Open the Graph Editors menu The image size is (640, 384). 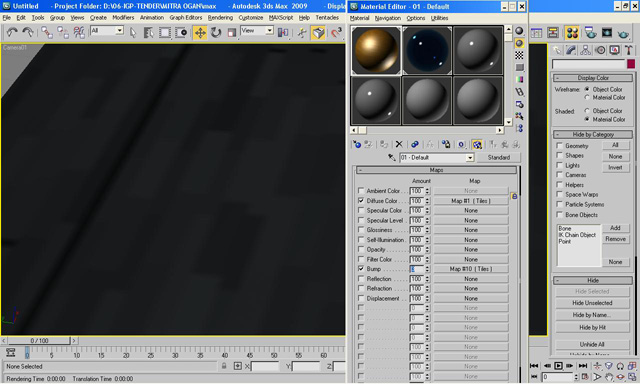[x=186, y=18]
